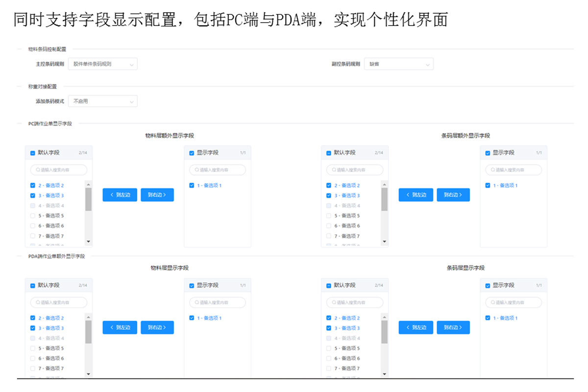Click 到右边 button in PC 物料层额外显示字段
588x392 pixels.
point(157,195)
